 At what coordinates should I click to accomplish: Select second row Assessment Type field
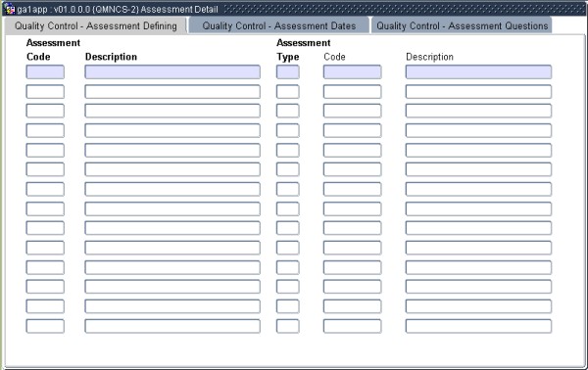[288, 91]
